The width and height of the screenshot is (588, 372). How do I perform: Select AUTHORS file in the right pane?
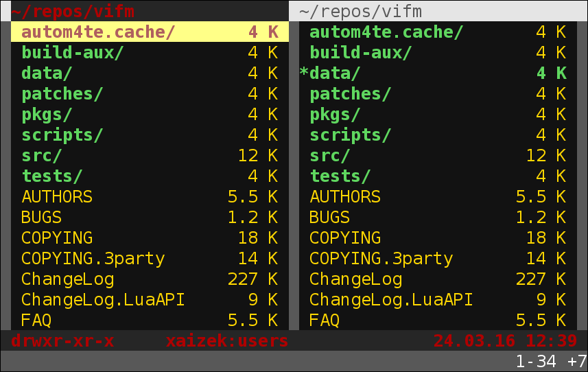click(x=438, y=197)
